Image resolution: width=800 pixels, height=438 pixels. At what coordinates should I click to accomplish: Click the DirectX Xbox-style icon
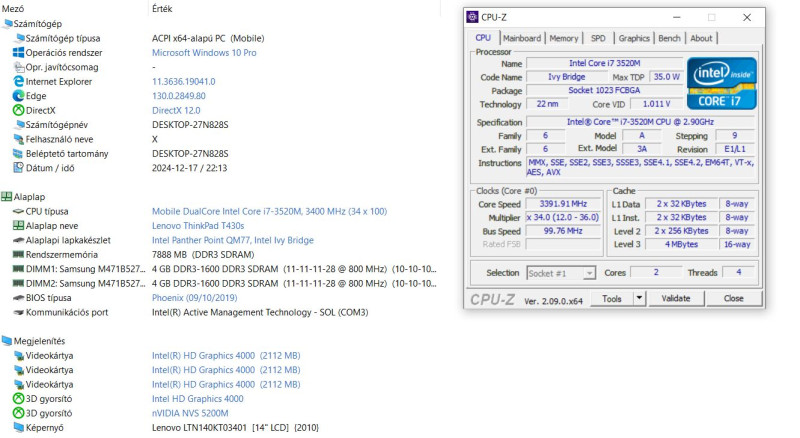tap(18, 110)
